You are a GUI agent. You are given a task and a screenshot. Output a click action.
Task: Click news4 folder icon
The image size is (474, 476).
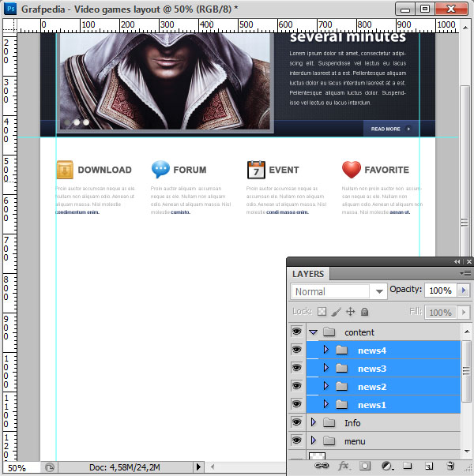coord(342,350)
